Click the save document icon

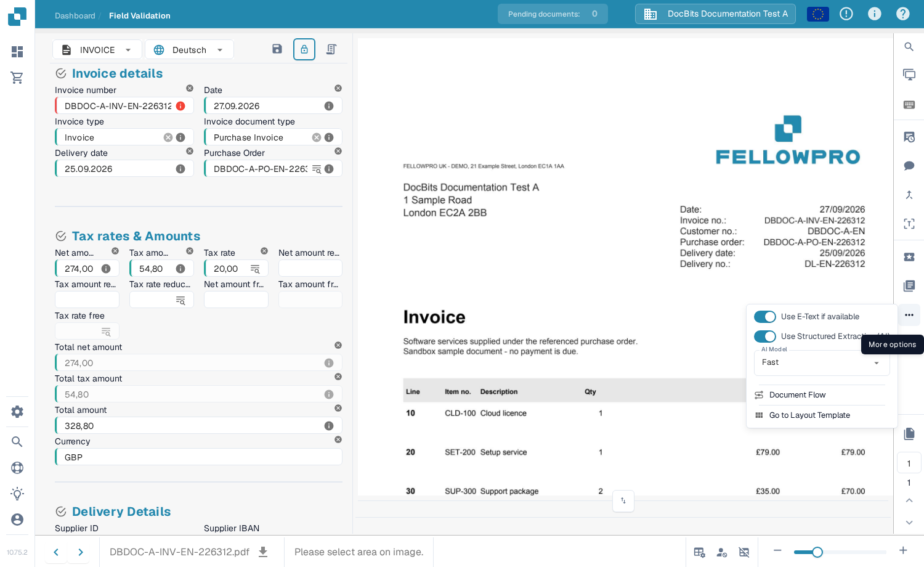point(277,49)
